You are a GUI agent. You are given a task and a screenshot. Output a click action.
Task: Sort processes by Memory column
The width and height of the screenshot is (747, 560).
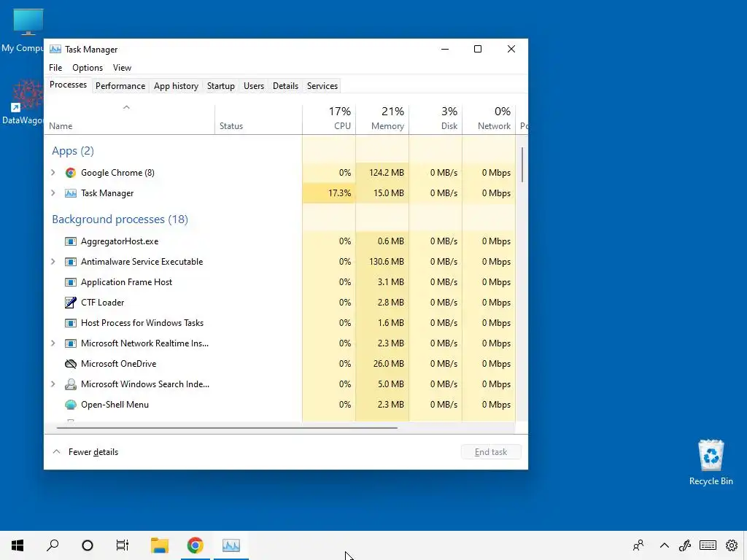tap(382, 119)
